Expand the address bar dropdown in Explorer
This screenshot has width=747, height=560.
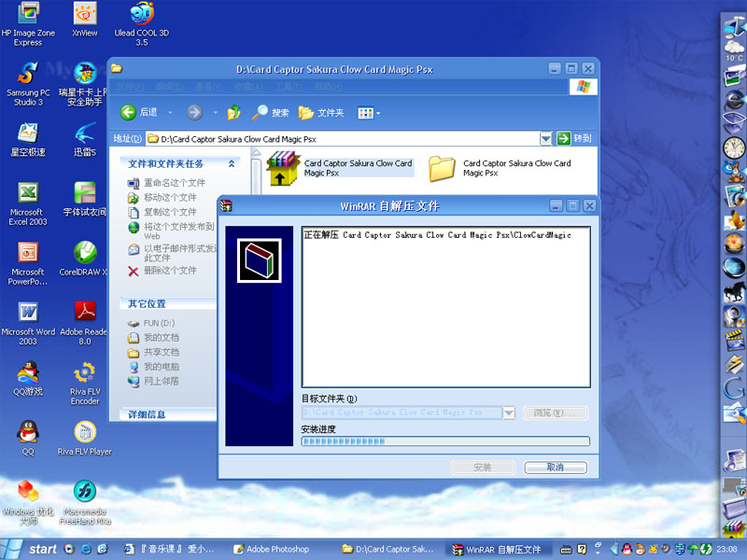click(x=545, y=138)
